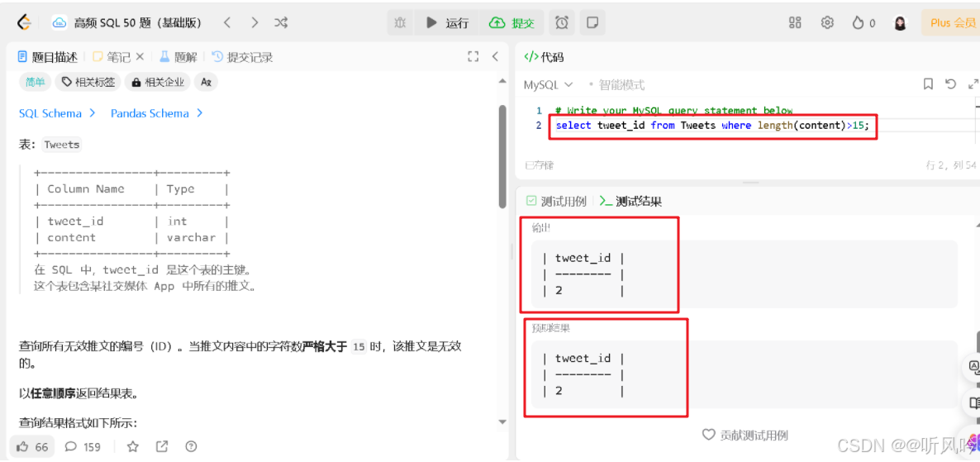The width and height of the screenshot is (980, 462).
Task: Like the problem thumbs up 66
Action: coord(32,446)
